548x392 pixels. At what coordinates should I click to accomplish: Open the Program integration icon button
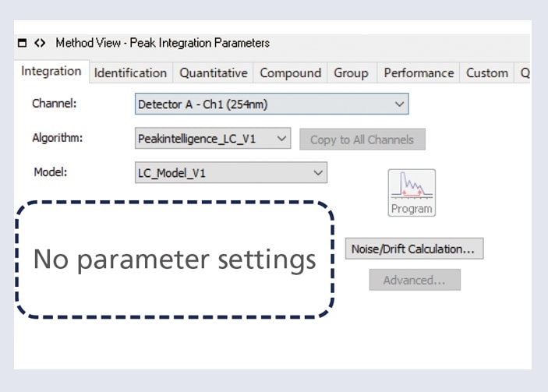[412, 192]
